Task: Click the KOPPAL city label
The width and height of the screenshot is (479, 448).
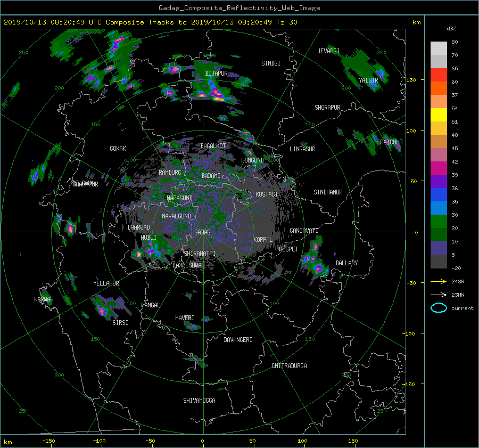Action: coord(263,239)
